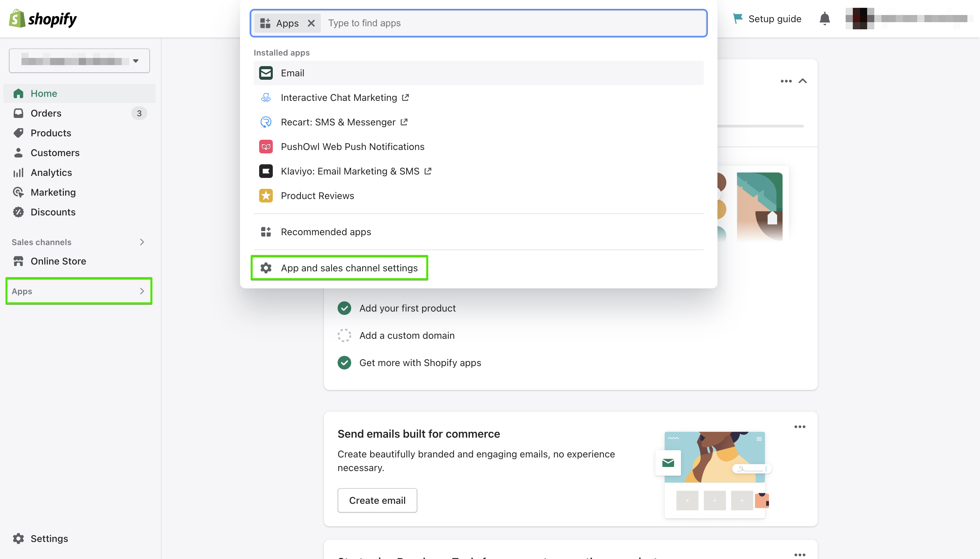Click the Product Reviews star icon

266,196
